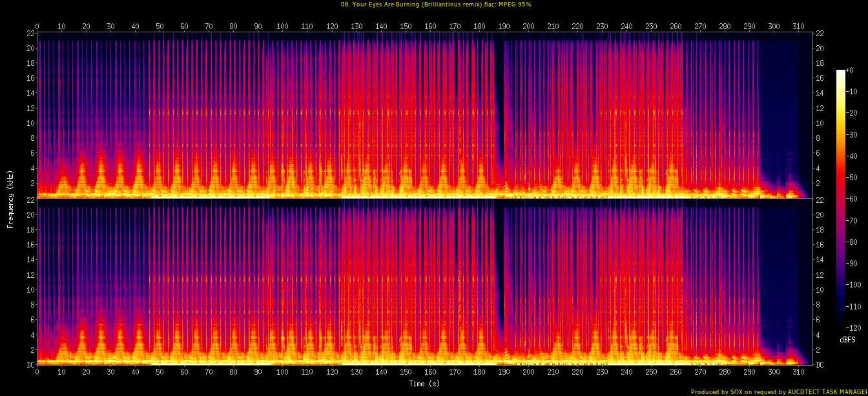
Task: Click the 'Frequency (kHz)' vertical axis label
Action: pos(10,199)
